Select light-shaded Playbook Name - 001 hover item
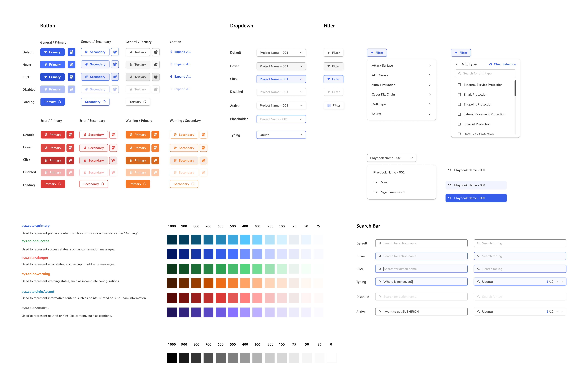 [x=476, y=185]
